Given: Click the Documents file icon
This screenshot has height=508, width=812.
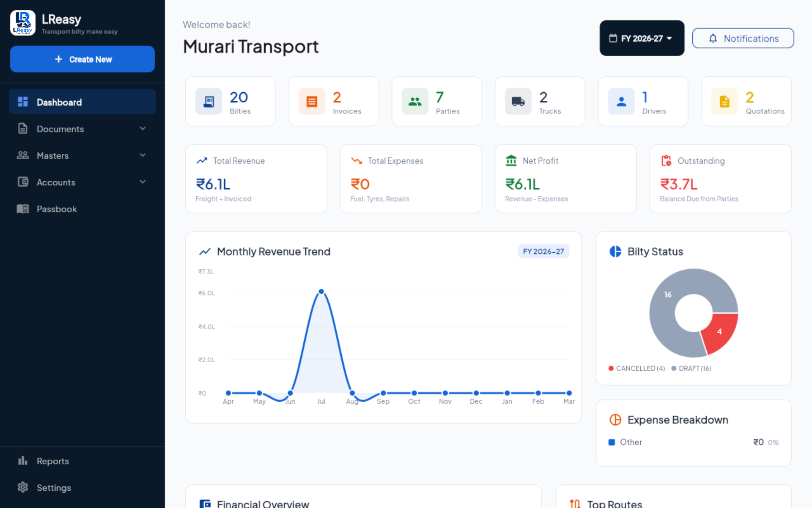Looking at the screenshot, I should pos(23,129).
